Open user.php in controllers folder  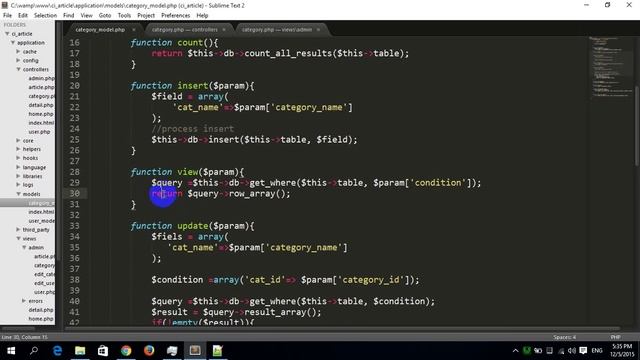coord(40,132)
